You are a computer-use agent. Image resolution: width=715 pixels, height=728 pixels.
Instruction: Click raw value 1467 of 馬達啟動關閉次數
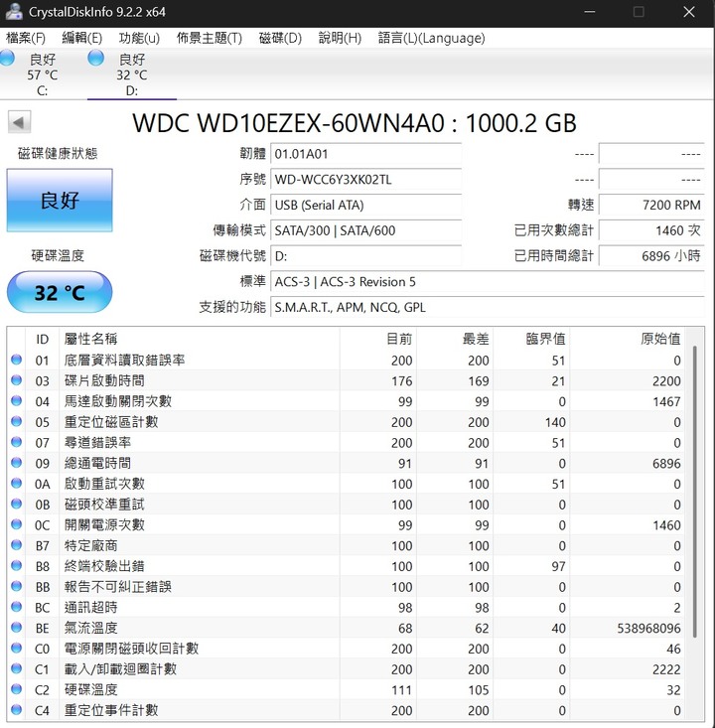[666, 401]
